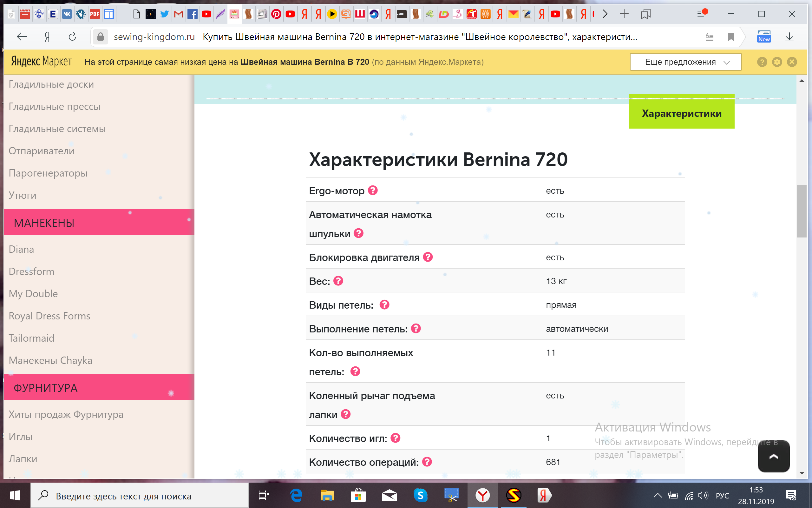Show help for Кол-во выполняемых петель
The height and width of the screenshot is (508, 812).
355,371
